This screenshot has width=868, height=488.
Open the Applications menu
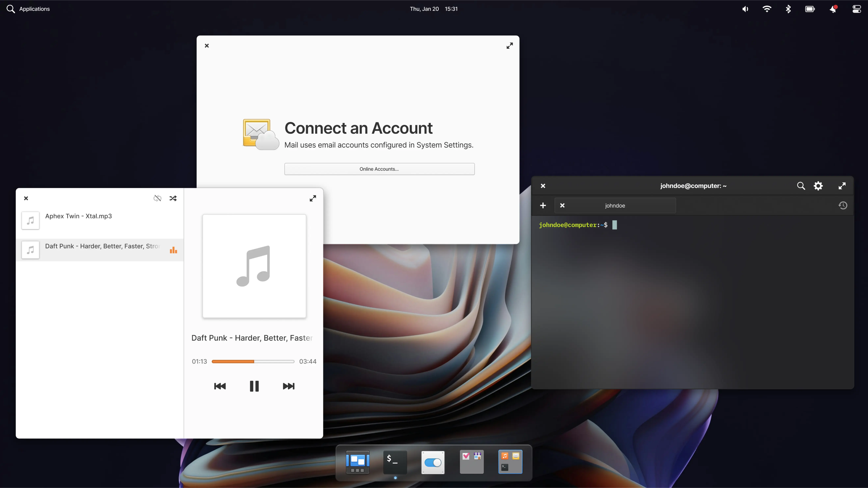pos(34,9)
